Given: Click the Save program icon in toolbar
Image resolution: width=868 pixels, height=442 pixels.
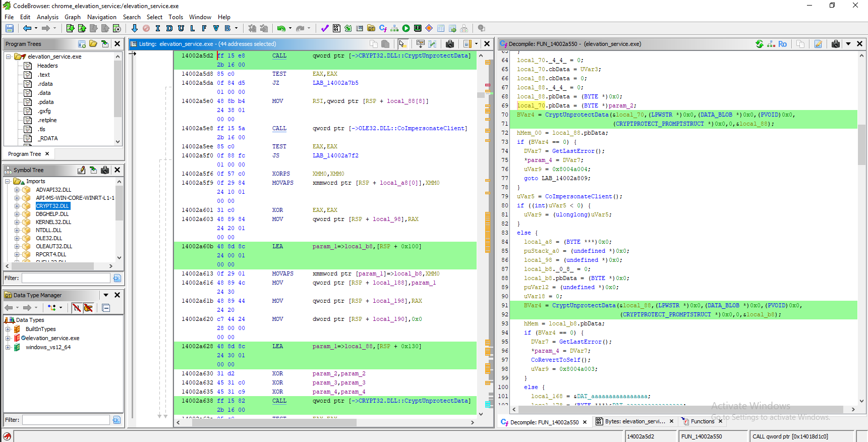Looking at the screenshot, I should (10, 28).
